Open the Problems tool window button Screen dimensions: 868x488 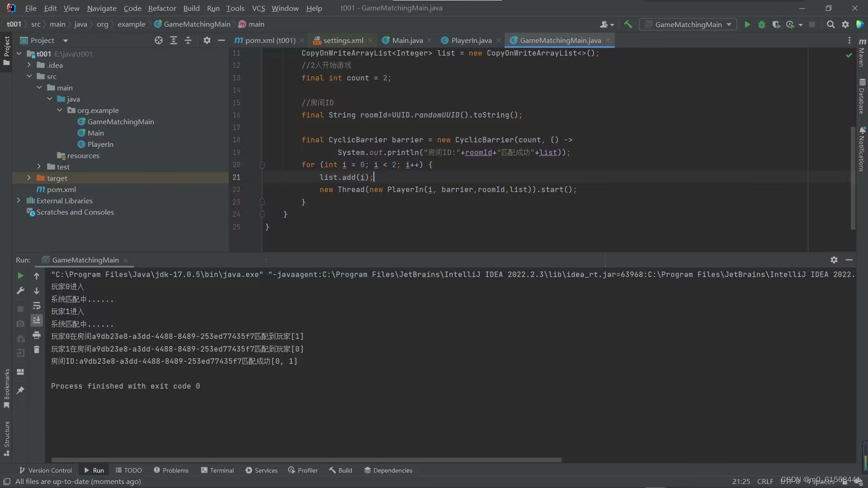(x=171, y=470)
